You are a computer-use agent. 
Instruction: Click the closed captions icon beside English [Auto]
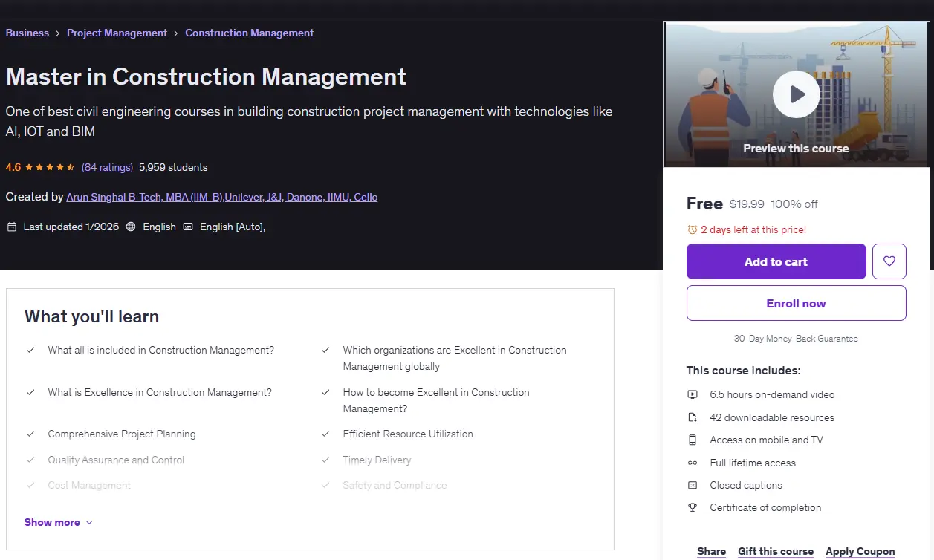point(188,227)
